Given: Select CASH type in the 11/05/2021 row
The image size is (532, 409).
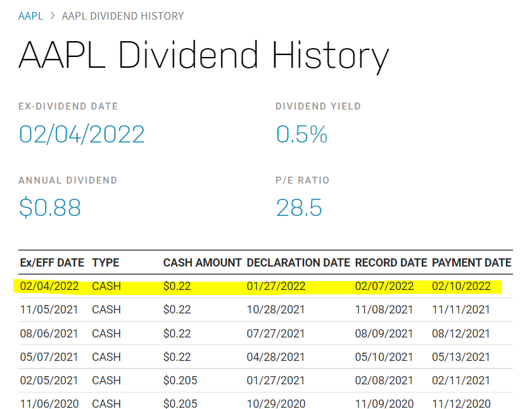Looking at the screenshot, I should point(106,310).
